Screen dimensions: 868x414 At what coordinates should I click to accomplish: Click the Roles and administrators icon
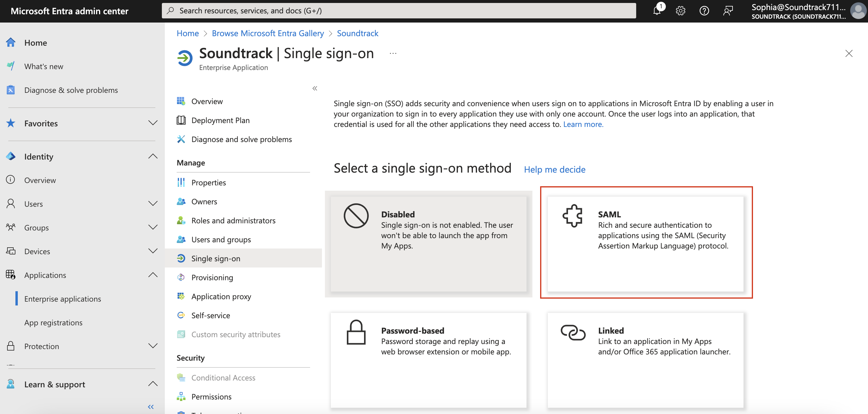click(181, 220)
